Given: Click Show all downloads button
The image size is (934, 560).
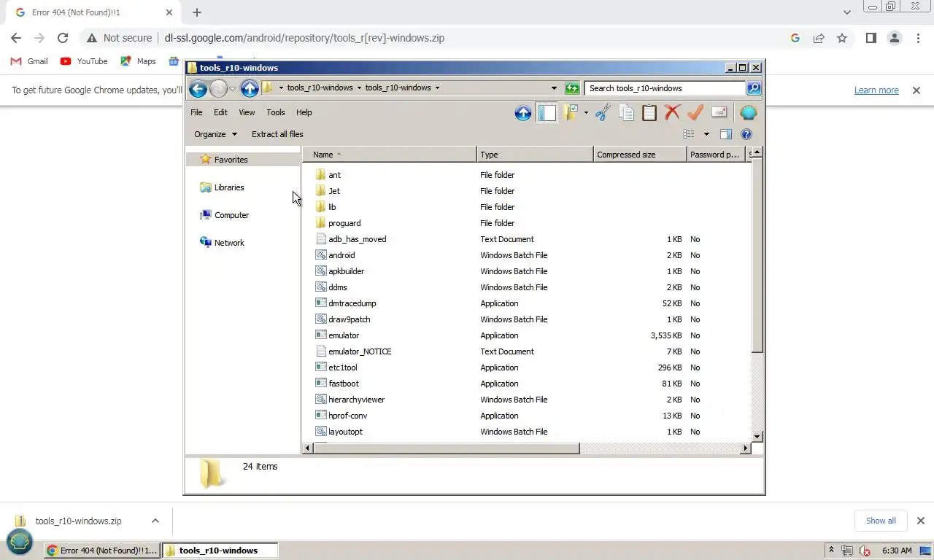Looking at the screenshot, I should point(881,521).
